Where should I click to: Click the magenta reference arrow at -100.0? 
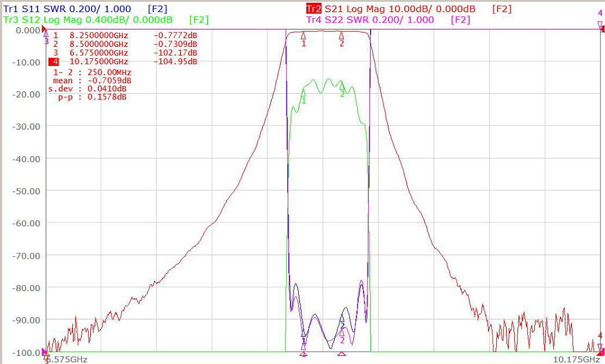[43, 352]
